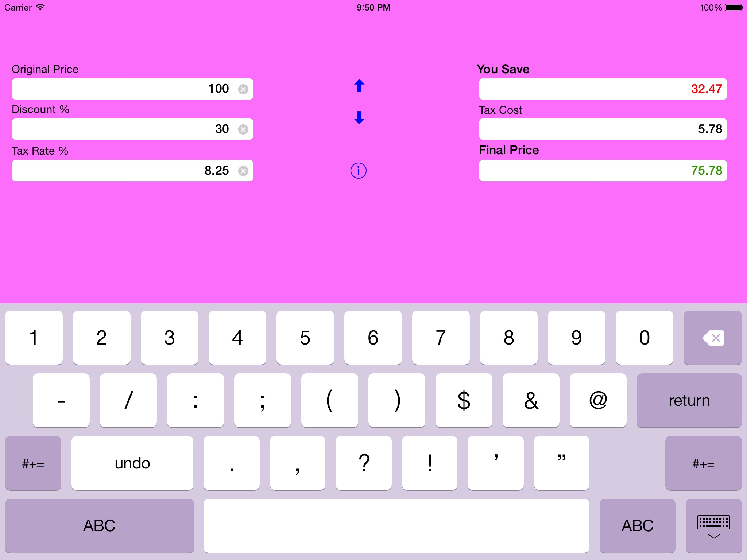
Task: Focus the Discount % input field
Action: click(124, 129)
